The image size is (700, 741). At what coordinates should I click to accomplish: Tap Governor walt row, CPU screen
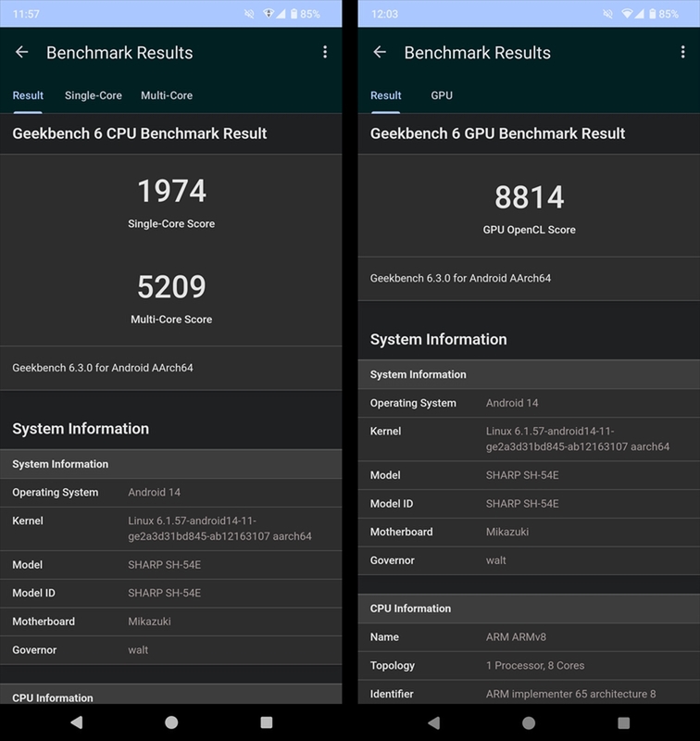171,650
